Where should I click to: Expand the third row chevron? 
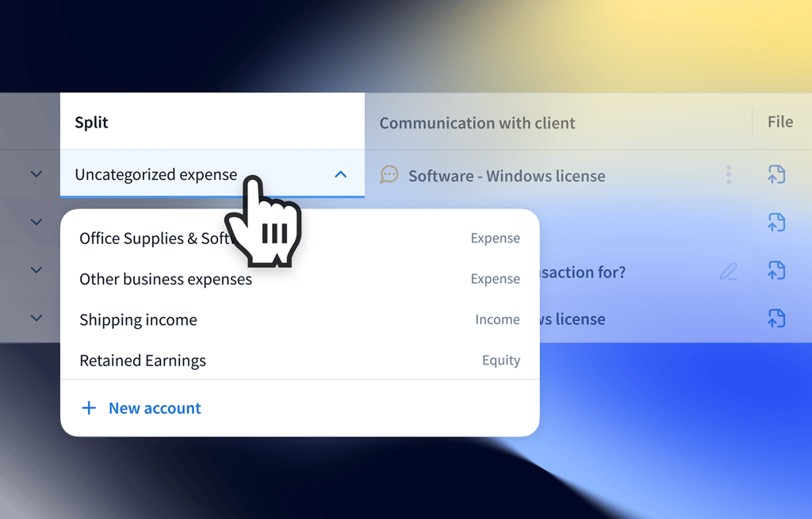36,270
